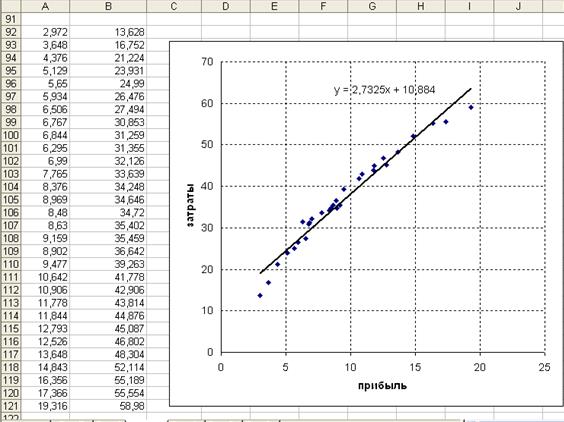Select column F header
This screenshot has width=564, height=422.
coord(323,6)
